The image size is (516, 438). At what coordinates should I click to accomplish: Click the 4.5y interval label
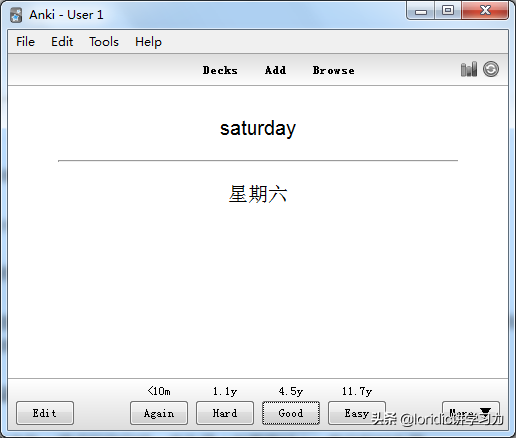pos(291,391)
